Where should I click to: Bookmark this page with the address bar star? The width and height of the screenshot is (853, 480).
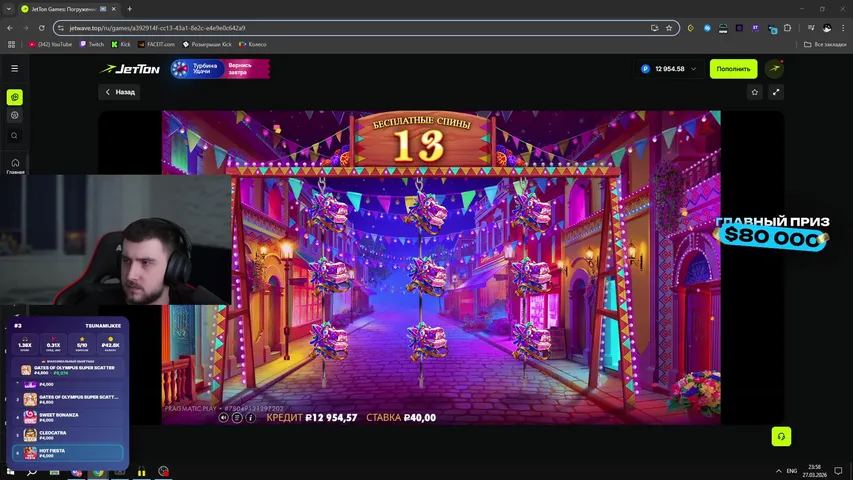point(671,28)
